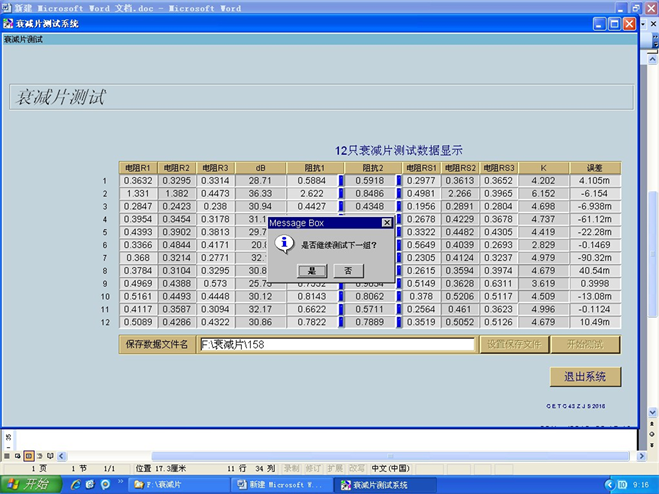This screenshot has height=494, width=659.
Task: Click Internet Explorer quick launch icon
Action: pos(73,484)
